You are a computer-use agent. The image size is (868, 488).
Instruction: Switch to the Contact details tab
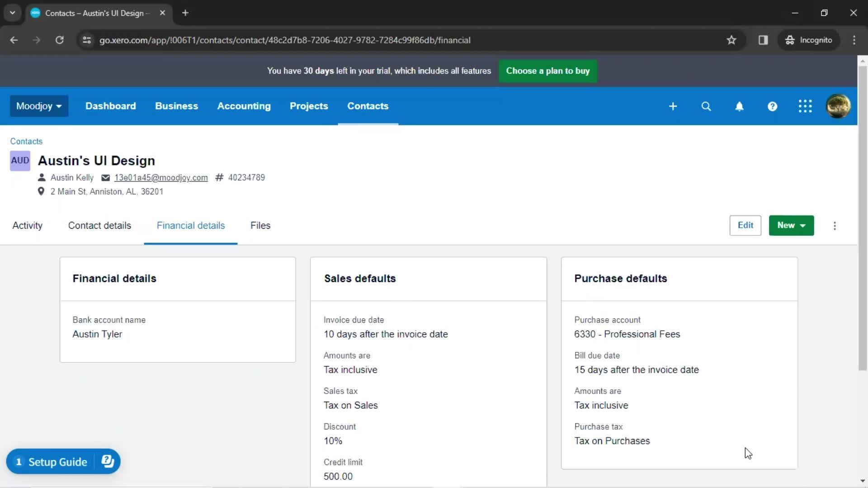click(x=99, y=225)
